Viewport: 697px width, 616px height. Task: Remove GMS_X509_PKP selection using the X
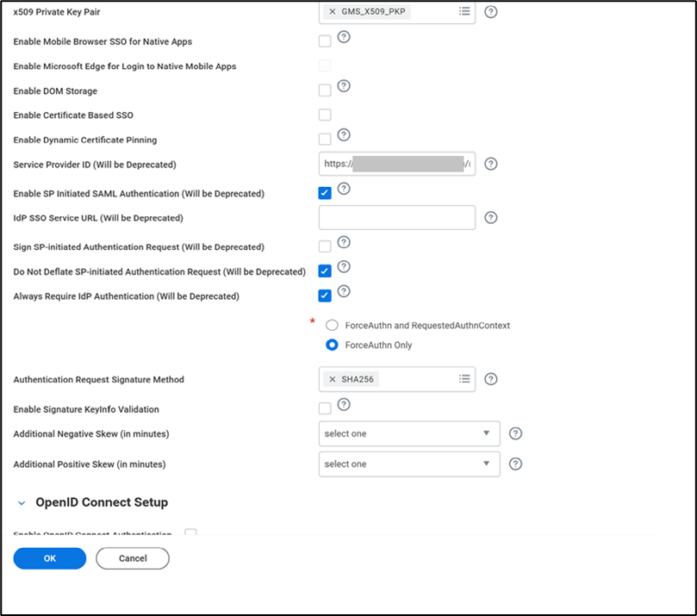point(333,12)
